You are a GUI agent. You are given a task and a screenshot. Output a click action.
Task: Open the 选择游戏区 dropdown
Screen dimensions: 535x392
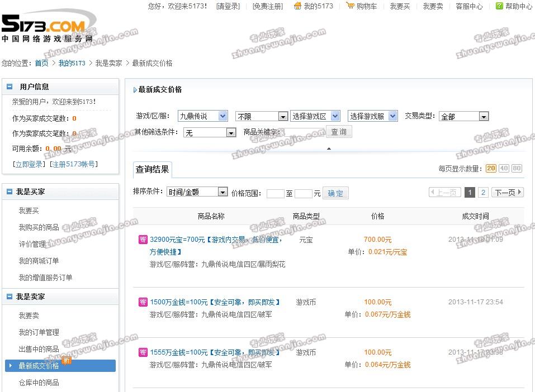point(315,116)
